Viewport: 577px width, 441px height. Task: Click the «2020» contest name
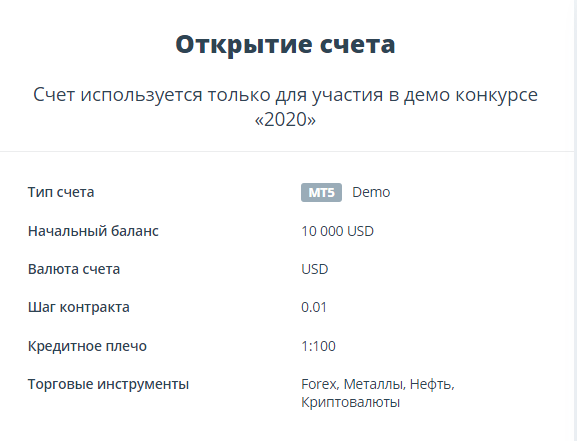tap(285, 119)
